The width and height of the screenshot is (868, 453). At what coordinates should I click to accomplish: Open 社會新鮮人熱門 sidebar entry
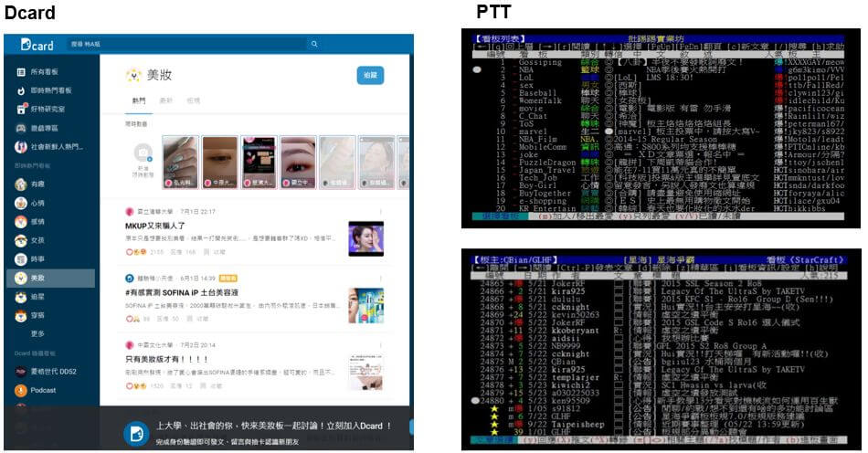coord(49,146)
